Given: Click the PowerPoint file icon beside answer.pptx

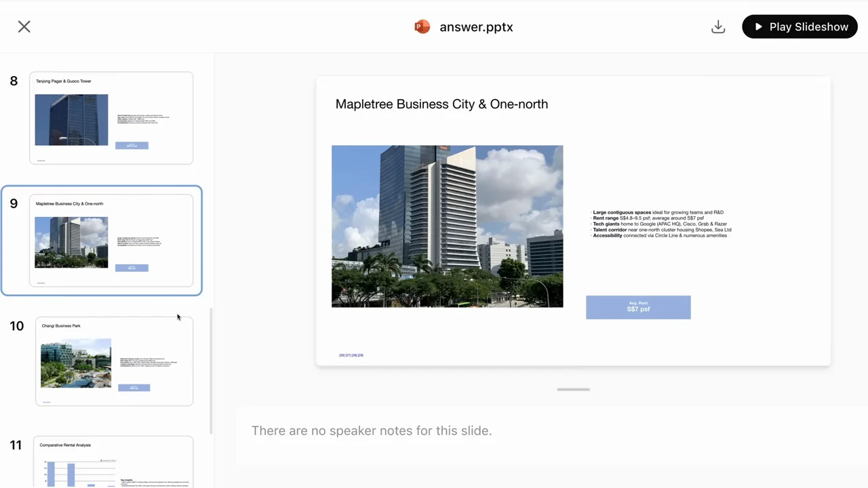Looking at the screenshot, I should pyautogui.click(x=422, y=27).
